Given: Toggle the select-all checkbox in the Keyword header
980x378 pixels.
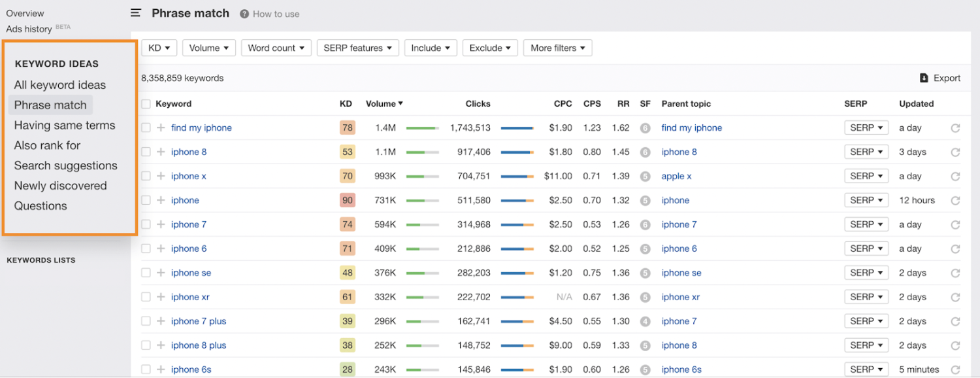Looking at the screenshot, I should (x=146, y=104).
